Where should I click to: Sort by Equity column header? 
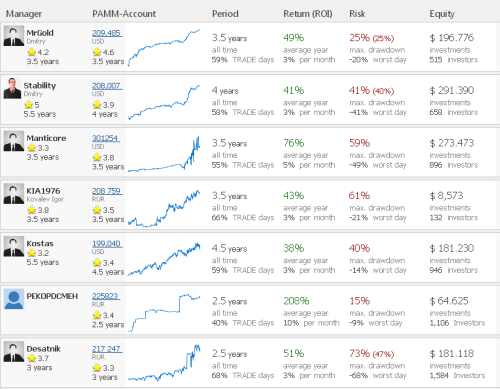tap(442, 14)
